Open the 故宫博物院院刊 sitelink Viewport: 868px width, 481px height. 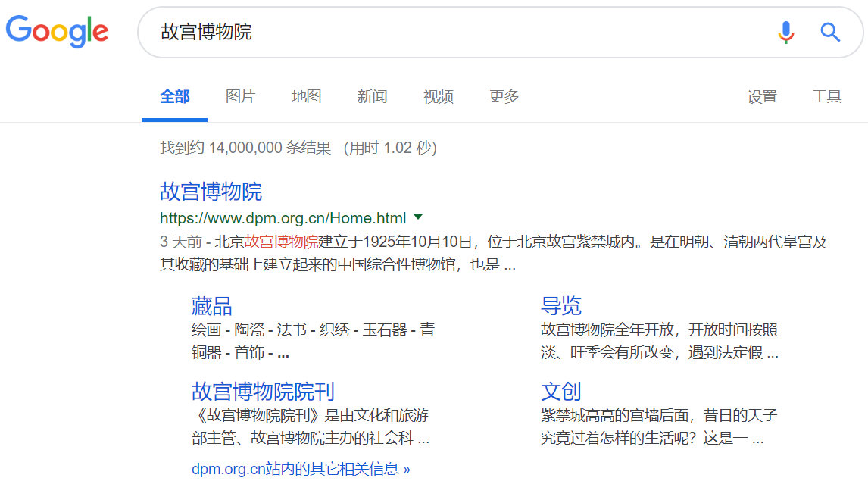[x=263, y=392]
